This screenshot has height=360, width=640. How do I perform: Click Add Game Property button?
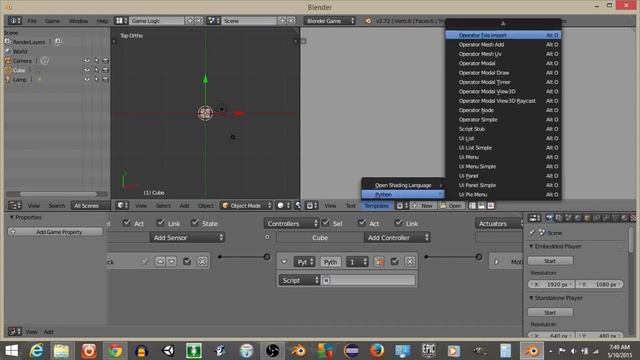(x=55, y=232)
